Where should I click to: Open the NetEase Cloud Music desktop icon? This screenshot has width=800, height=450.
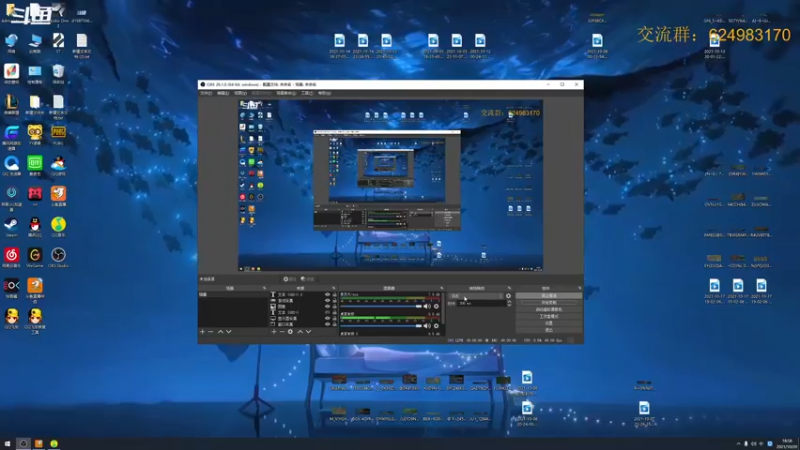tap(11, 258)
